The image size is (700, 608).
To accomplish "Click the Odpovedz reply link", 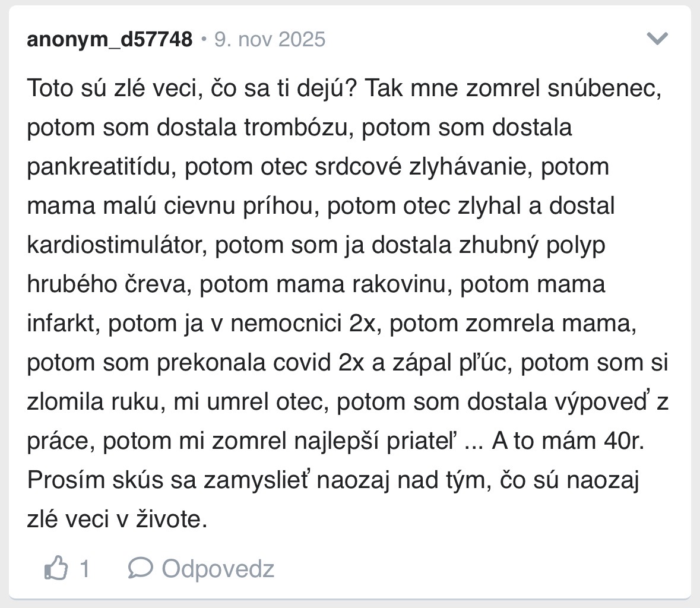I will 218,568.
